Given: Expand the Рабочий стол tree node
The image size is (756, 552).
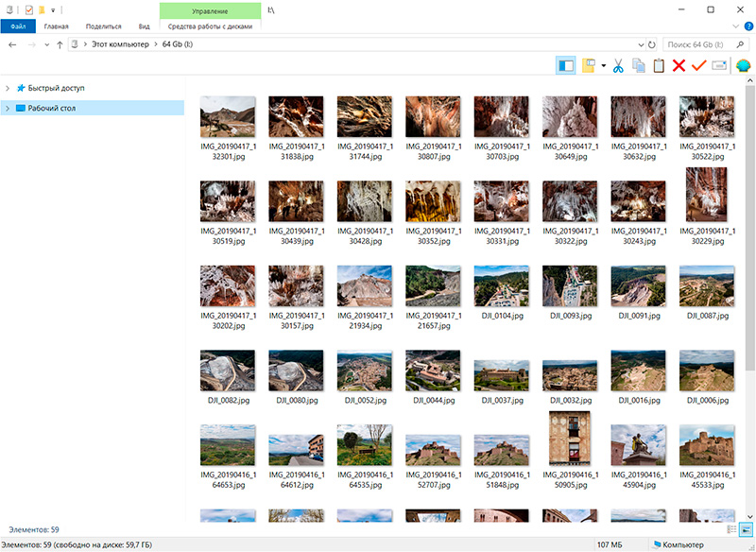Looking at the screenshot, I should coord(8,109).
